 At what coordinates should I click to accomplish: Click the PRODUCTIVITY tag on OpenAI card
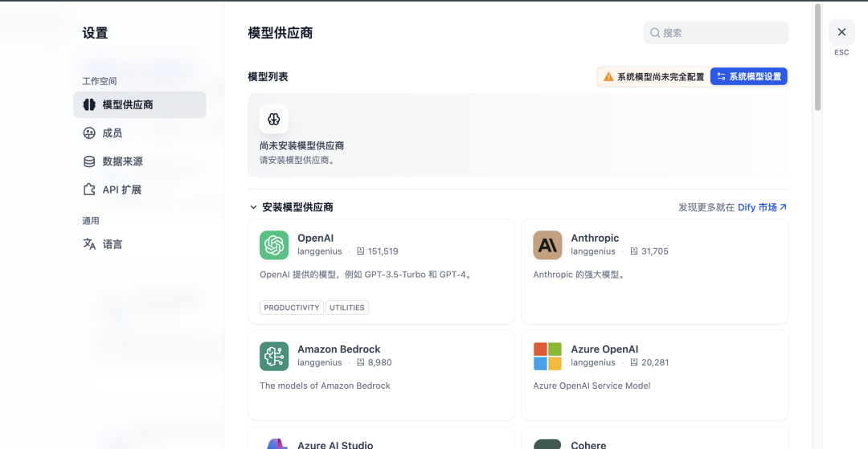click(292, 308)
